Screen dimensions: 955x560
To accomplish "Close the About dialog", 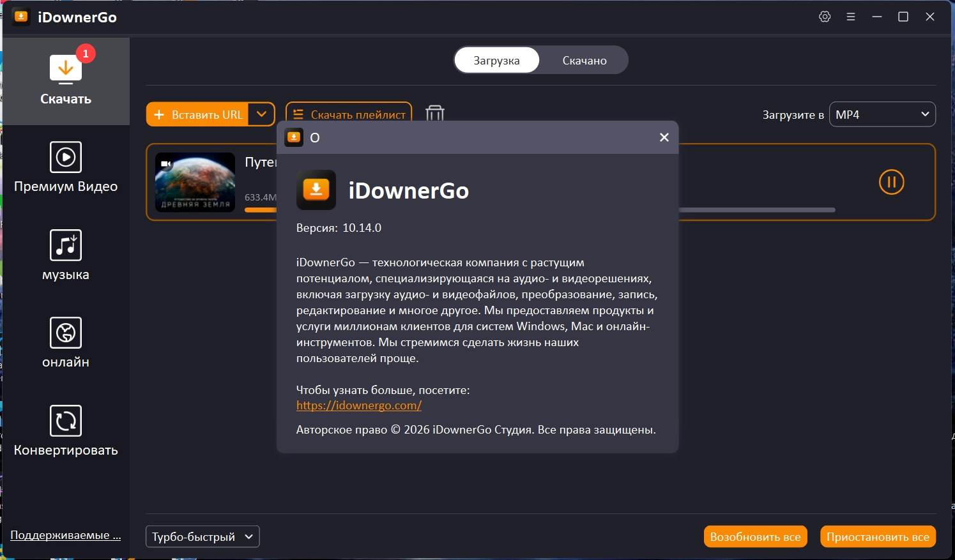I will point(664,137).
